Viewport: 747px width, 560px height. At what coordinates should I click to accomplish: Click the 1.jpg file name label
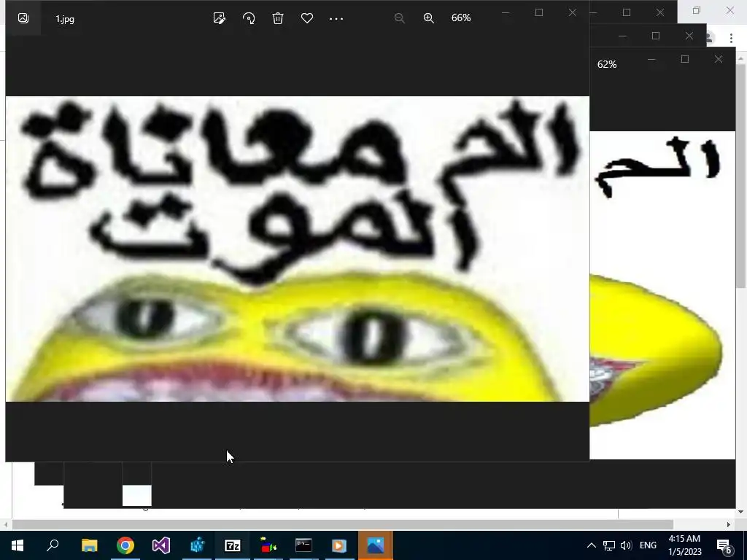click(65, 19)
